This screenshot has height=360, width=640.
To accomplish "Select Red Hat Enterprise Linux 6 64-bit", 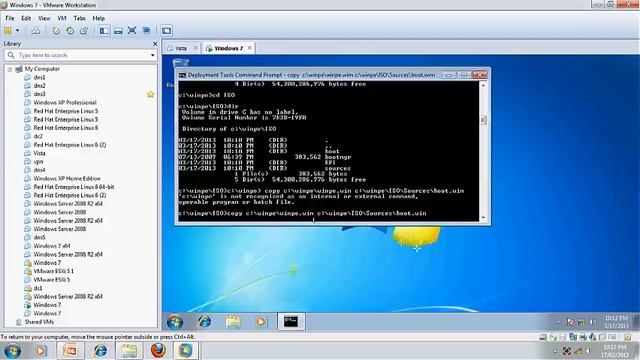I will (x=74, y=187).
